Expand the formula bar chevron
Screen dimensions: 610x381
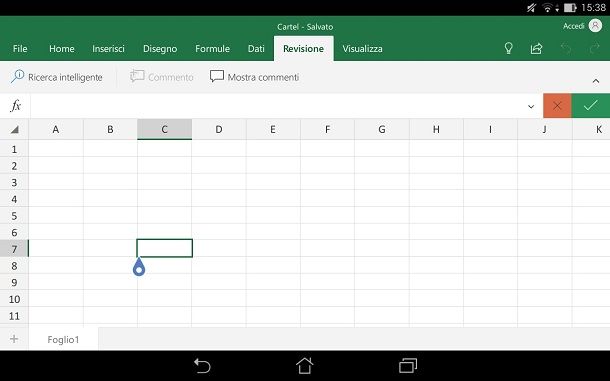coord(531,106)
